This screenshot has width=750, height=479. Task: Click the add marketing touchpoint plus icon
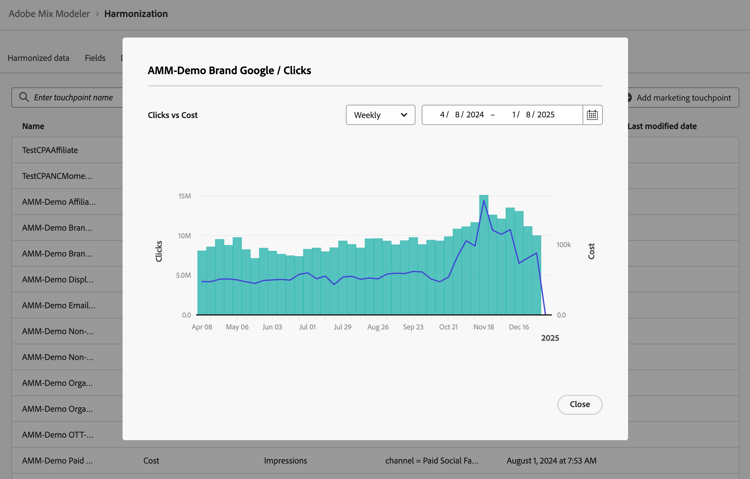[629, 98]
